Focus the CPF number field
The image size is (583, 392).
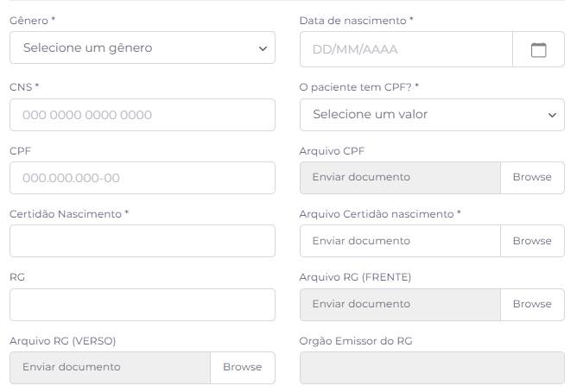[x=143, y=178]
